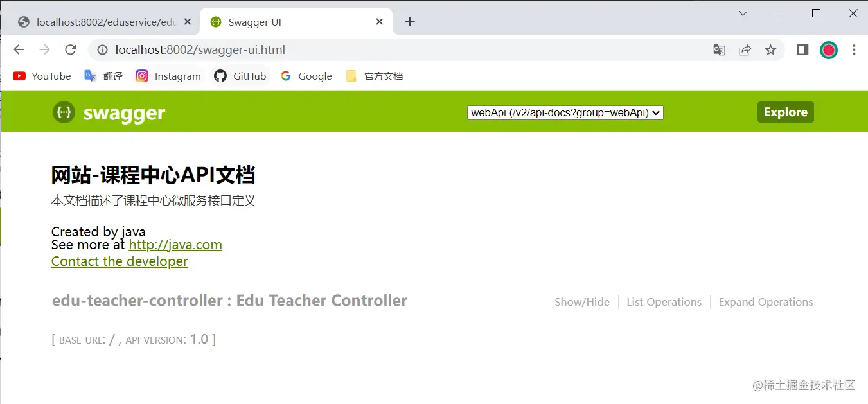
Task: Go back with the browser back arrow
Action: click(x=19, y=49)
